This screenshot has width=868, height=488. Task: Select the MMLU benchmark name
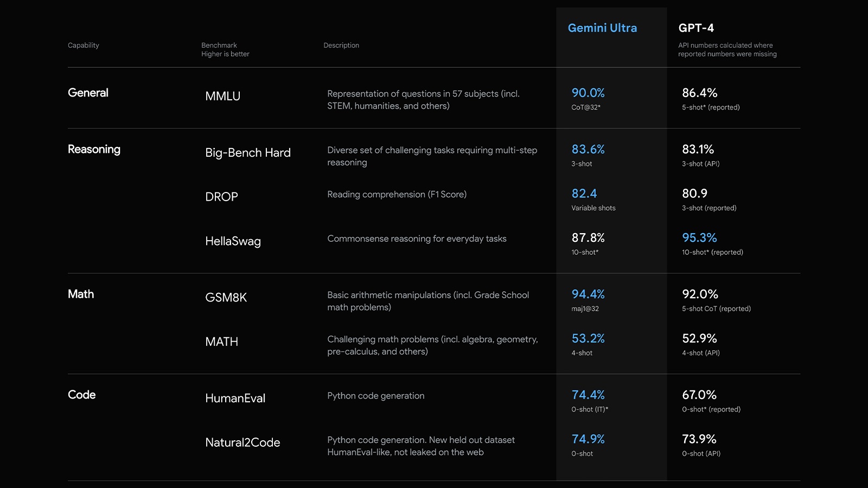222,97
